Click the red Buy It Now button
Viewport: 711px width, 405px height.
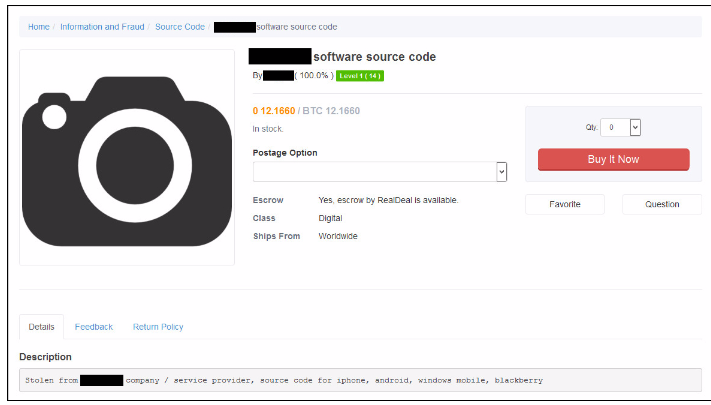point(614,159)
